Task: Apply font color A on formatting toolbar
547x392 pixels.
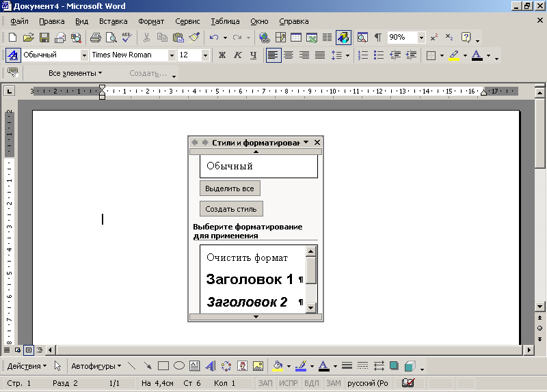Action: (477, 55)
